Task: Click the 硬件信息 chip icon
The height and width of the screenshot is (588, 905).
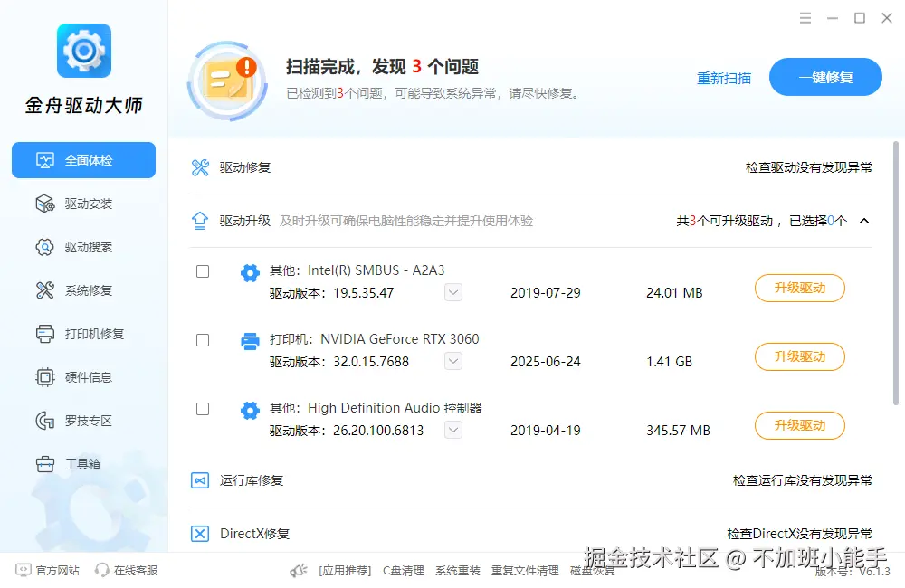Action: pyautogui.click(x=45, y=377)
